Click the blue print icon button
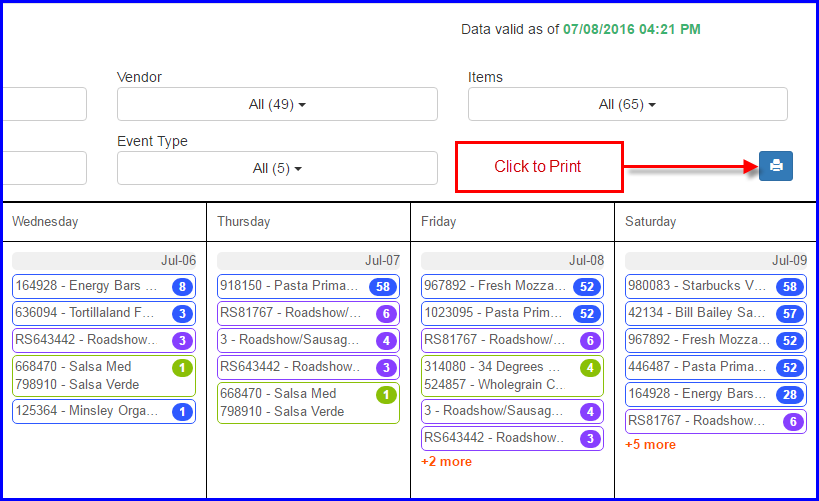 click(x=775, y=166)
